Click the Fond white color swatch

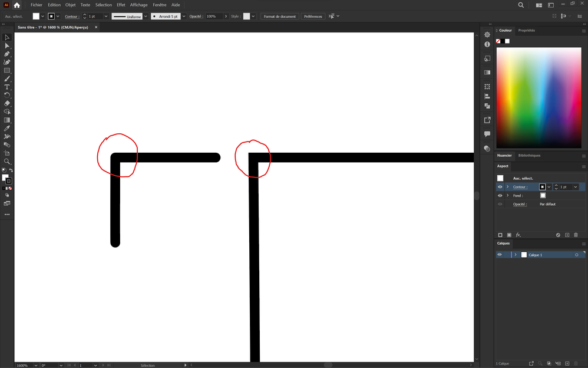(543, 195)
